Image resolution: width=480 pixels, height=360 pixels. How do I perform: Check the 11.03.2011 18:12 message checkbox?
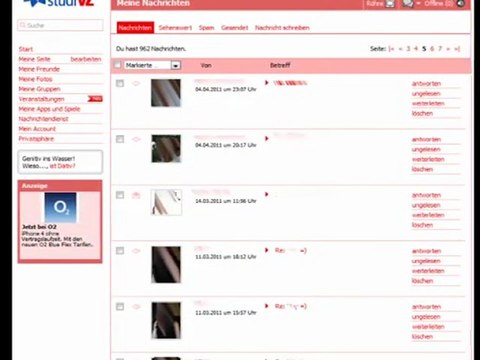click(x=120, y=251)
